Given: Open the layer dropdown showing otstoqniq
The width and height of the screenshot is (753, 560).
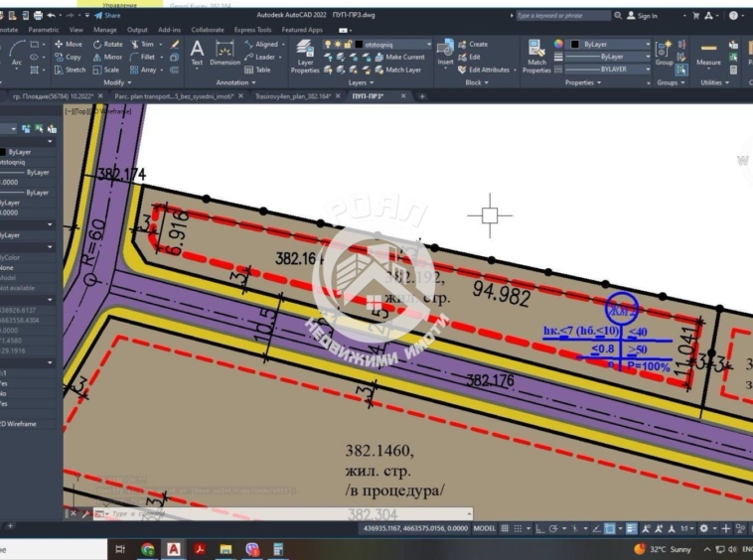Looking at the screenshot, I should [377, 44].
